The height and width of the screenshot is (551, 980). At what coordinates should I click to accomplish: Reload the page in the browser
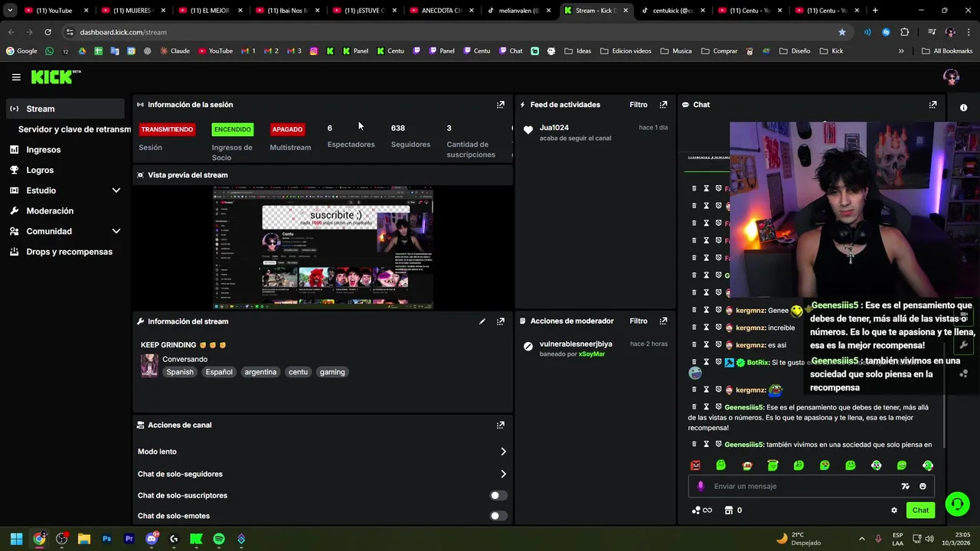[x=47, y=32]
